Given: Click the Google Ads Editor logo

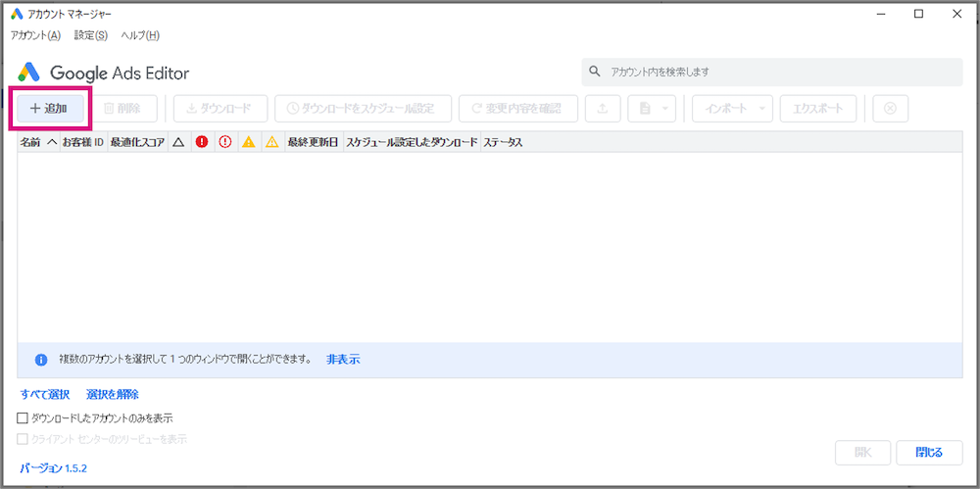Looking at the screenshot, I should [103, 73].
